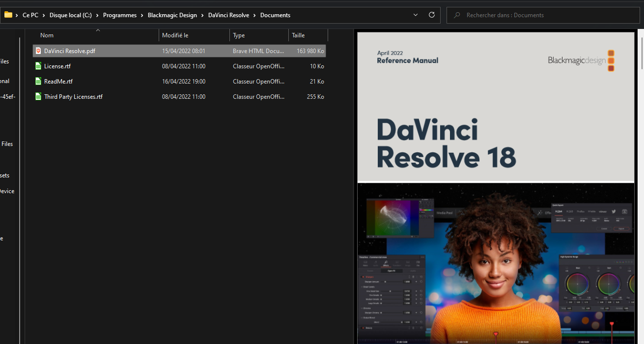Click the date 16/04/2022 19:00
Image resolution: width=644 pixels, height=344 pixels.
tap(184, 82)
